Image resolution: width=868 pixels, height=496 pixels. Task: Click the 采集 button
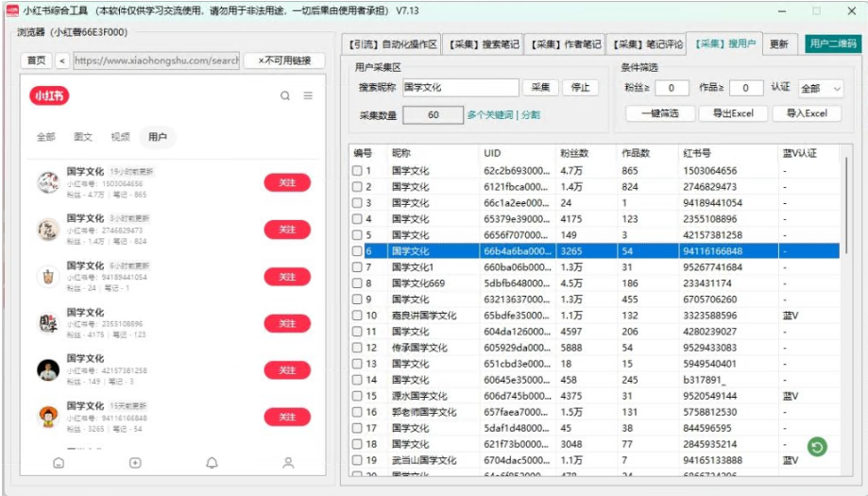540,88
